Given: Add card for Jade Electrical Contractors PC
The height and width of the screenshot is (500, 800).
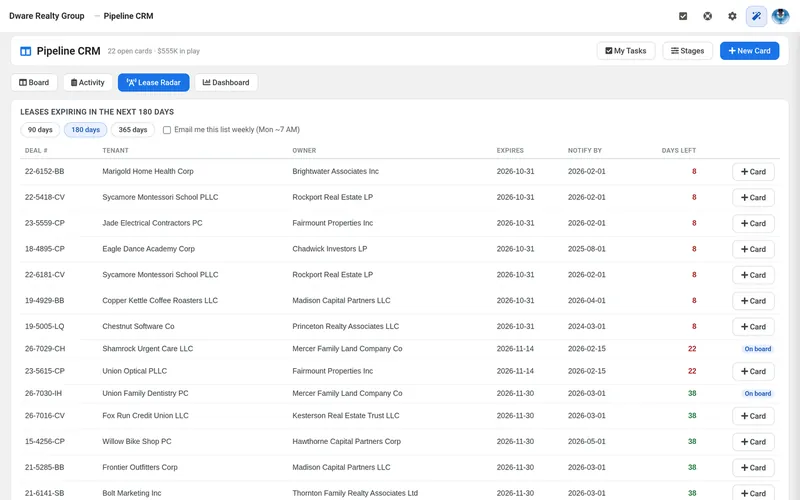Looking at the screenshot, I should click(x=753, y=223).
